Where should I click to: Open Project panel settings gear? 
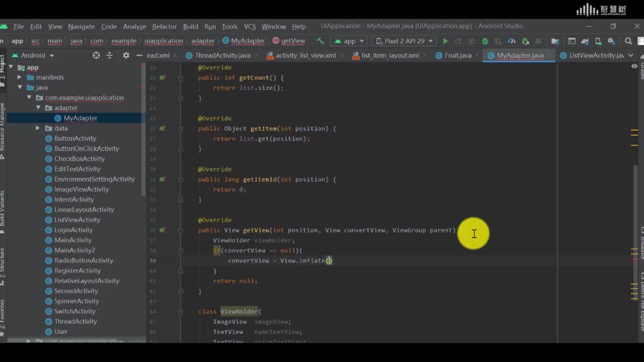pos(126,55)
